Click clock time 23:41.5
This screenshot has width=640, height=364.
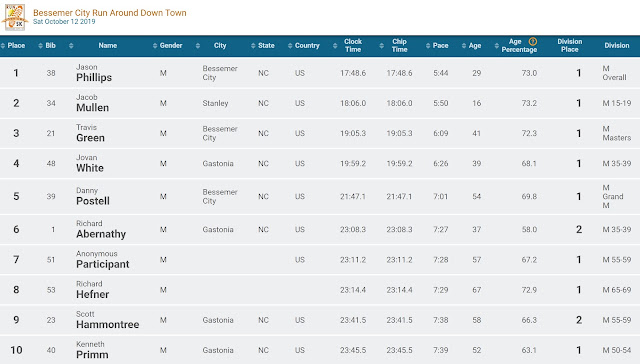point(353,320)
